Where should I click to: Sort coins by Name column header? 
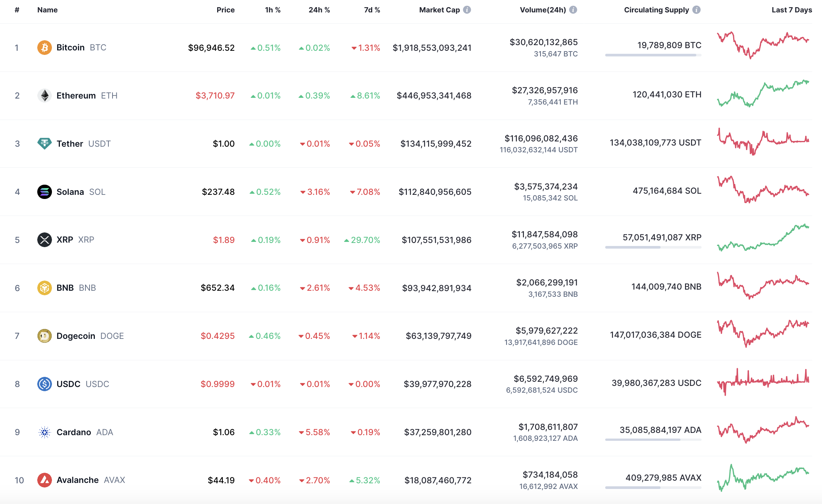click(x=47, y=10)
